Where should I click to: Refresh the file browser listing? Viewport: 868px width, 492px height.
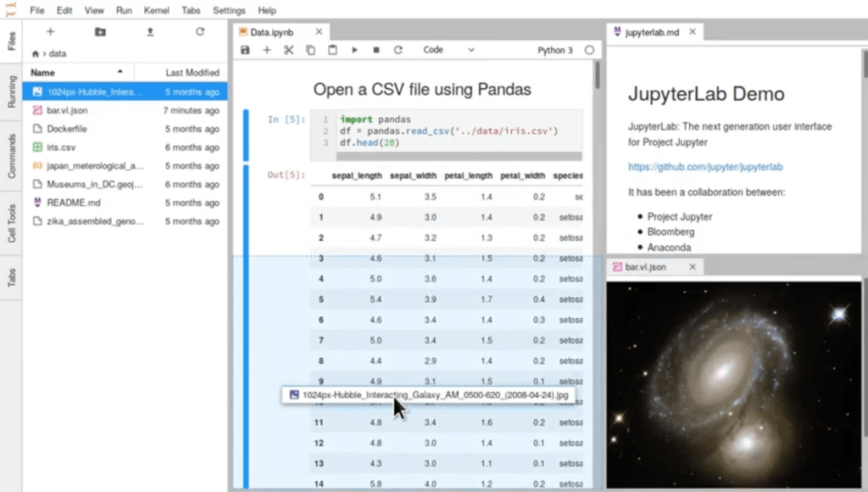pos(200,31)
